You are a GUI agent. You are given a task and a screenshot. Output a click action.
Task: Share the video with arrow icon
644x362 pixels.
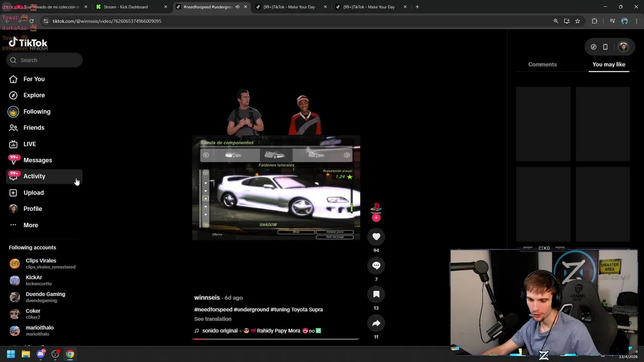pyautogui.click(x=376, y=323)
